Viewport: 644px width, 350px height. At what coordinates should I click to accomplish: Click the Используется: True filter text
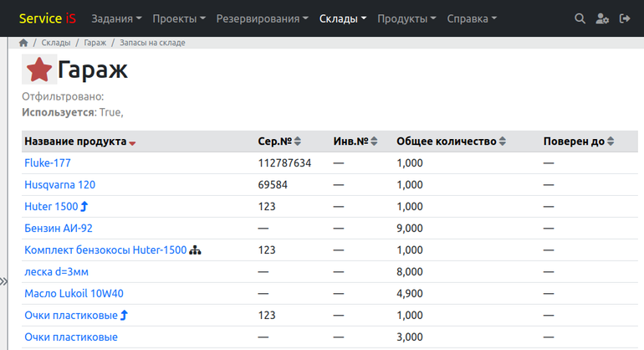click(73, 112)
